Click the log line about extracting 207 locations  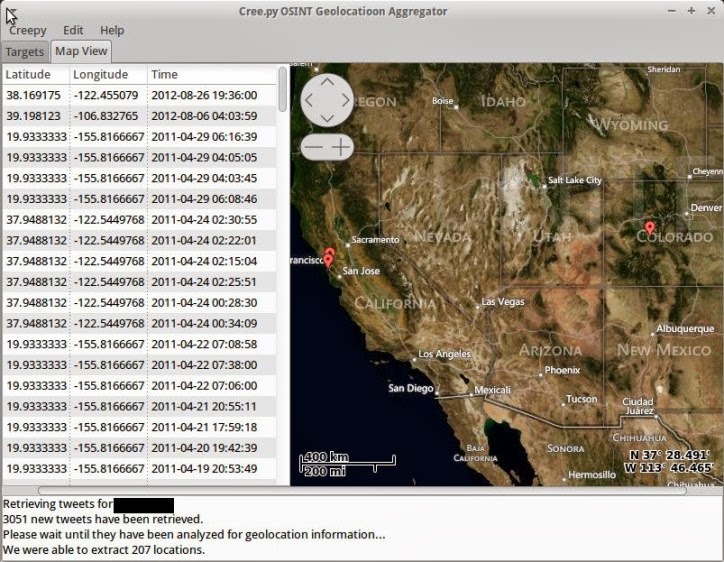[103, 550]
